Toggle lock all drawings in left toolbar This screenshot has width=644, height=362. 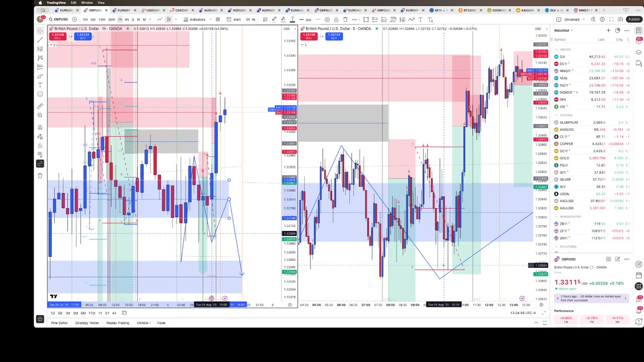click(40, 145)
